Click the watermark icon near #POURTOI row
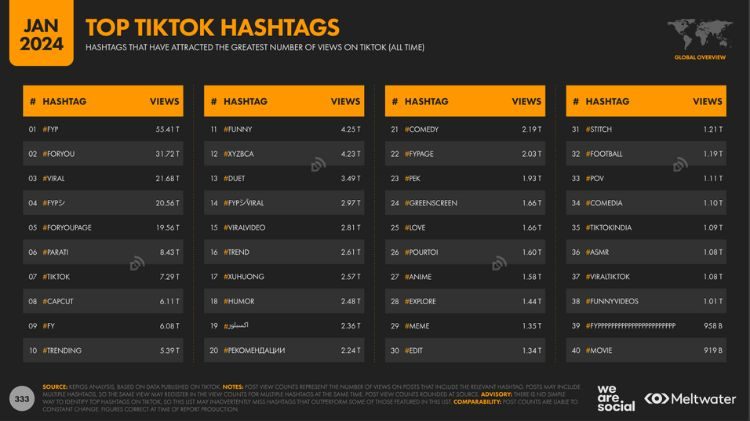 [500, 264]
